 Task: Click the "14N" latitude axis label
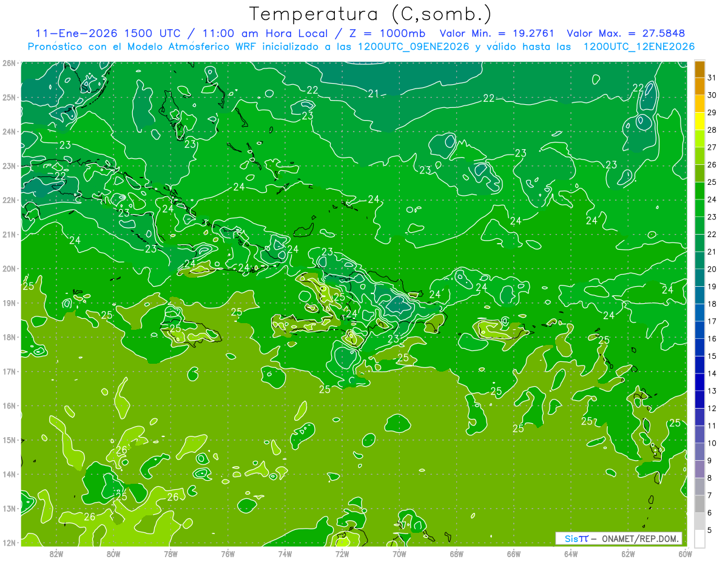tap(8, 474)
